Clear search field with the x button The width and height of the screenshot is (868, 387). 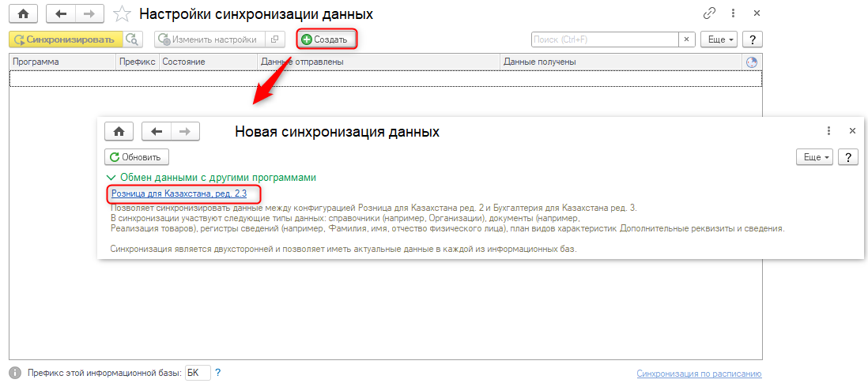687,39
